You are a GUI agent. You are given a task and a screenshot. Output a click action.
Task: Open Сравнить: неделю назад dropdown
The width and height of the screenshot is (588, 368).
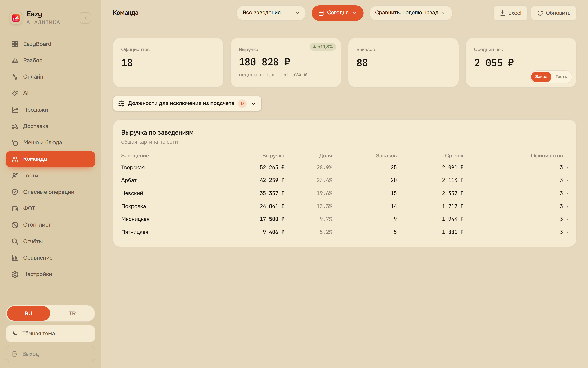point(411,13)
